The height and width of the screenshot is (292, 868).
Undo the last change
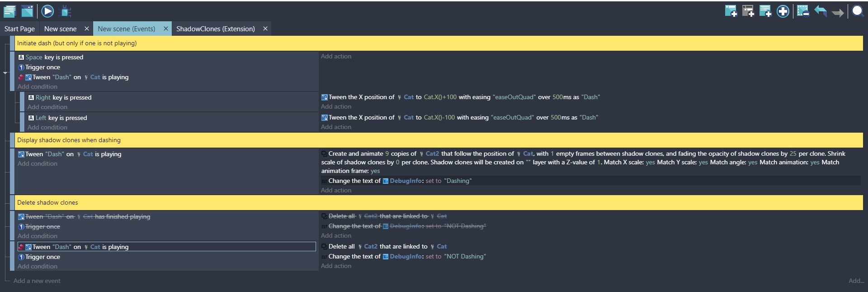coord(821,11)
